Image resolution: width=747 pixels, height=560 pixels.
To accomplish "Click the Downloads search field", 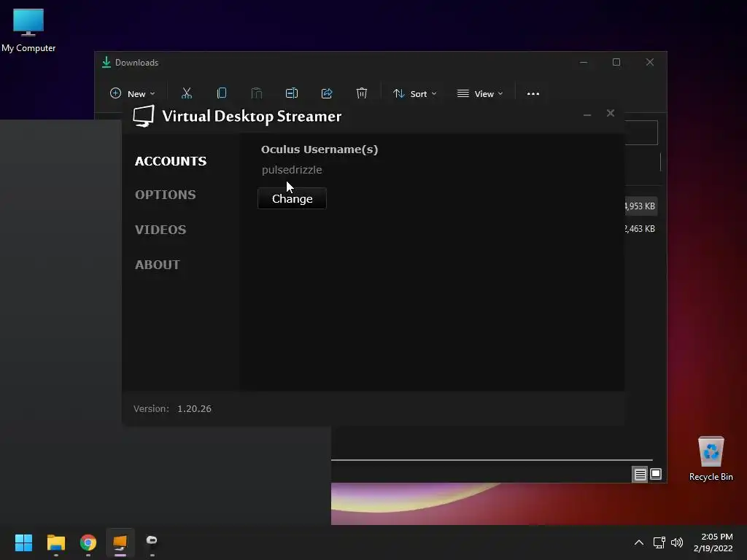I will (641, 133).
